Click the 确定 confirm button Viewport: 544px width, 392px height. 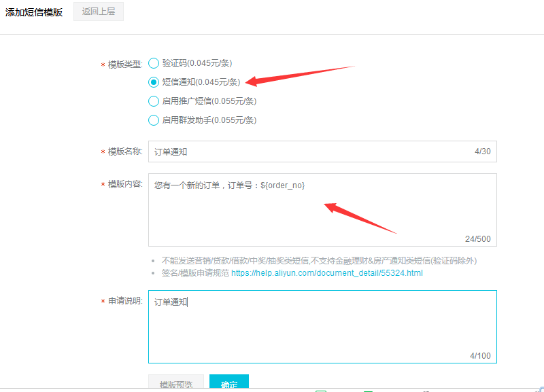(229, 382)
